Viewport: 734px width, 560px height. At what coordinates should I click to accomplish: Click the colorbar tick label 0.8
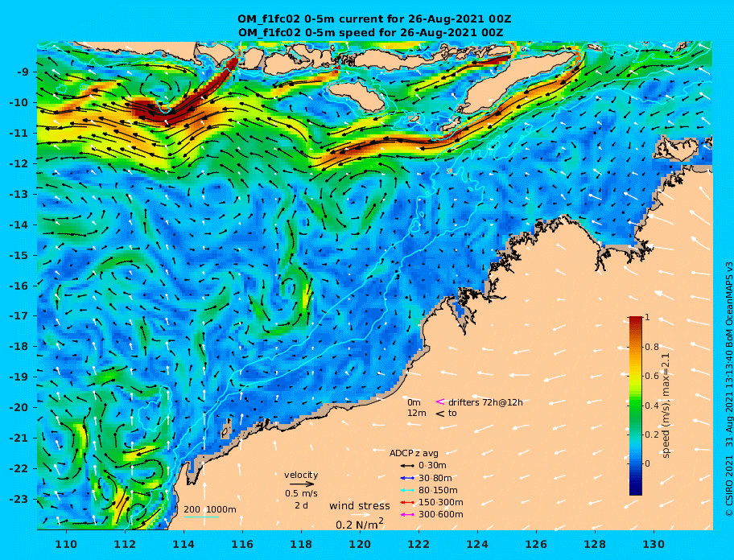[652, 347]
